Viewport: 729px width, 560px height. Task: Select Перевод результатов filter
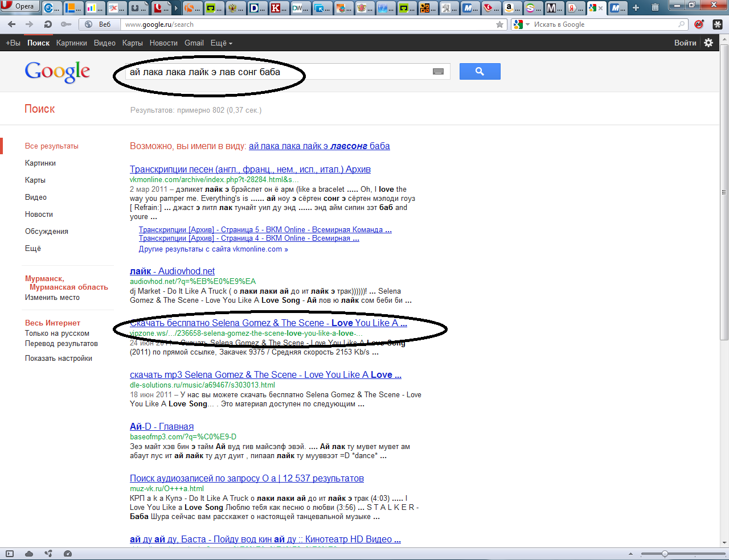62,344
